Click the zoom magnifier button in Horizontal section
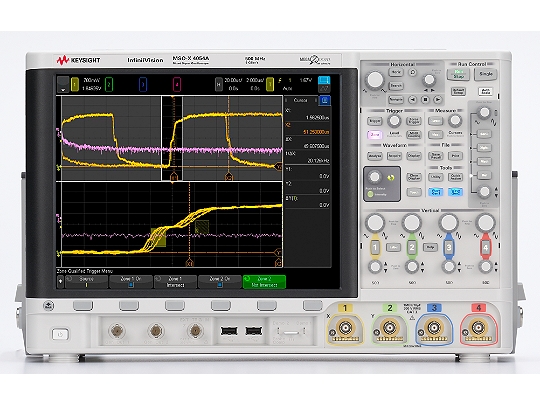 coord(413,73)
